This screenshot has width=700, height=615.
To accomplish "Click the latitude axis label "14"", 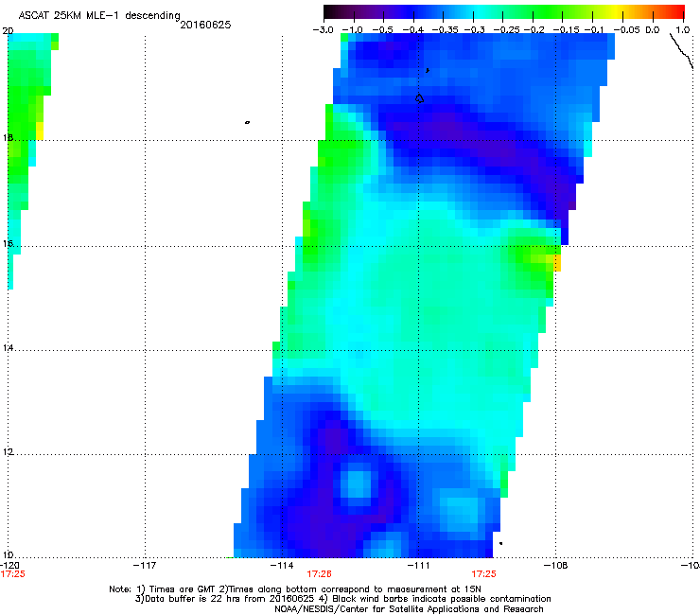I will pyautogui.click(x=8, y=347).
